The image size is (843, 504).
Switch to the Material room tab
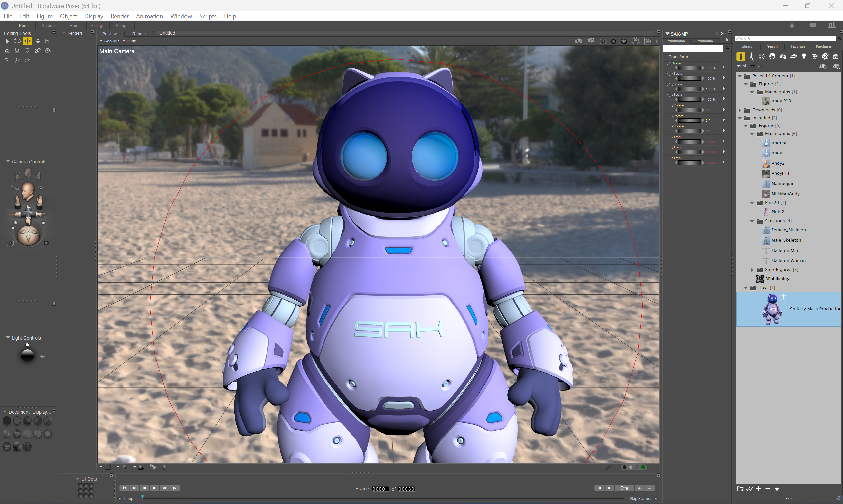[48, 25]
